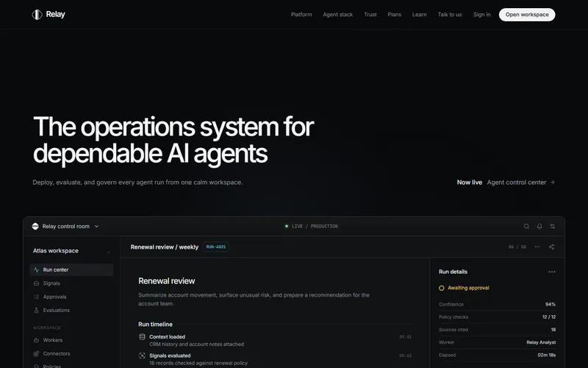Click the Signals inbox icon
Image resolution: width=588 pixels, height=368 pixels.
[36, 283]
